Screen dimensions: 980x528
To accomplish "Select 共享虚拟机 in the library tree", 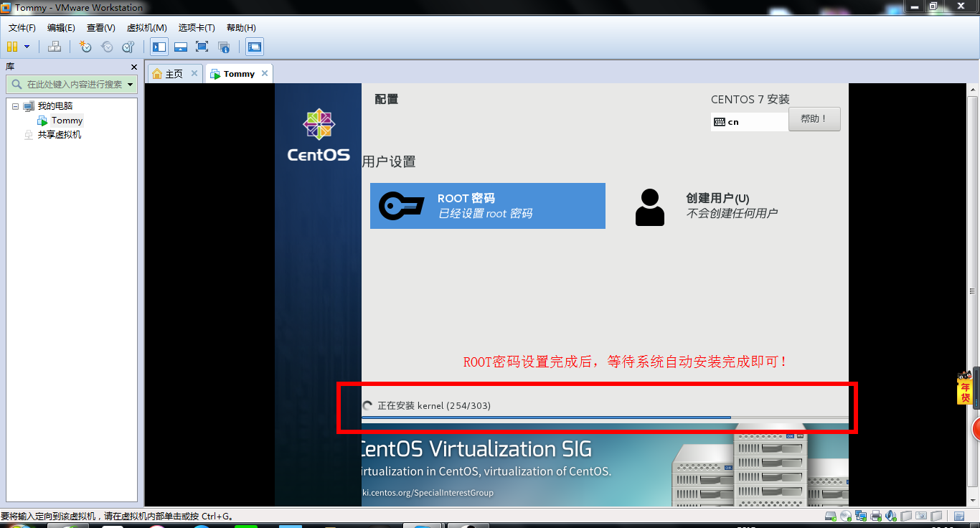I will 60,135.
